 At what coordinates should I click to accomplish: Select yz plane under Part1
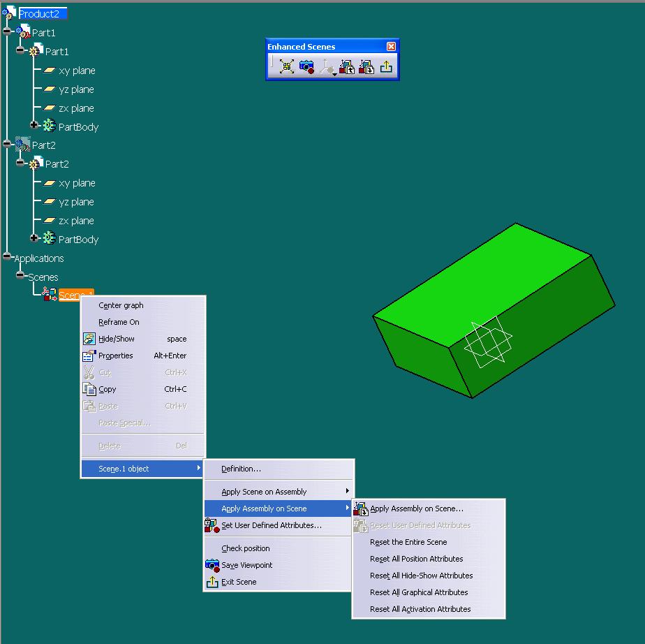click(76, 89)
